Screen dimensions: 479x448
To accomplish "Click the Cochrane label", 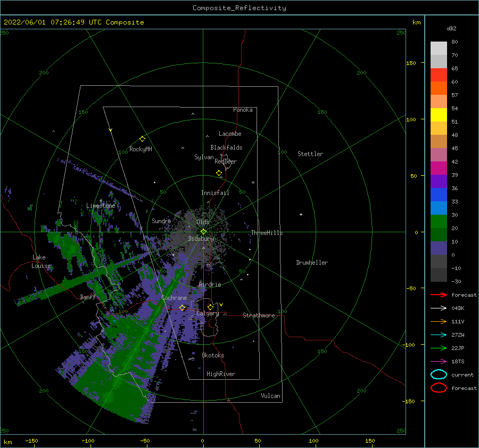I will (174, 298).
